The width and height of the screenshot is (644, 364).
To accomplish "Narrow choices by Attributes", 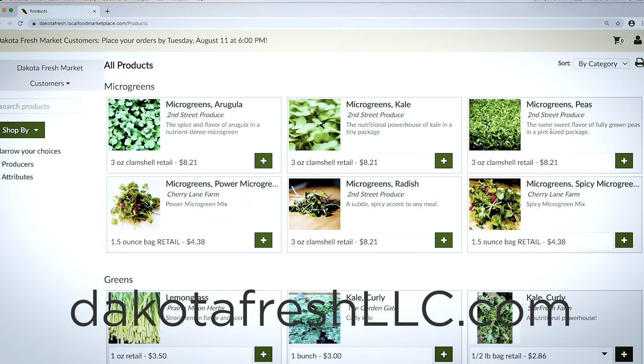I will (18, 177).
